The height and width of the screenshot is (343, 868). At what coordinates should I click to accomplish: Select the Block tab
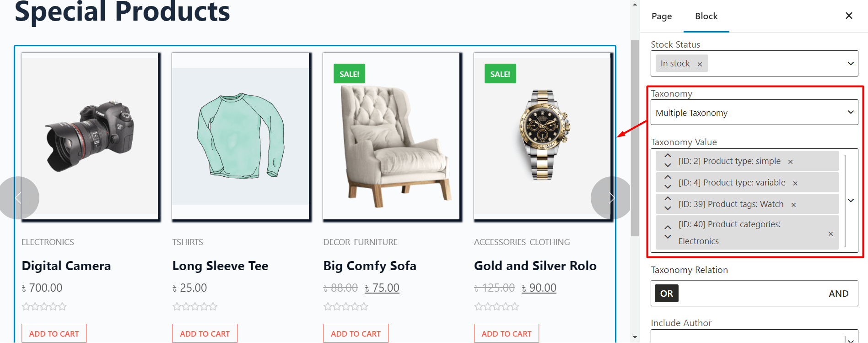[x=706, y=16]
